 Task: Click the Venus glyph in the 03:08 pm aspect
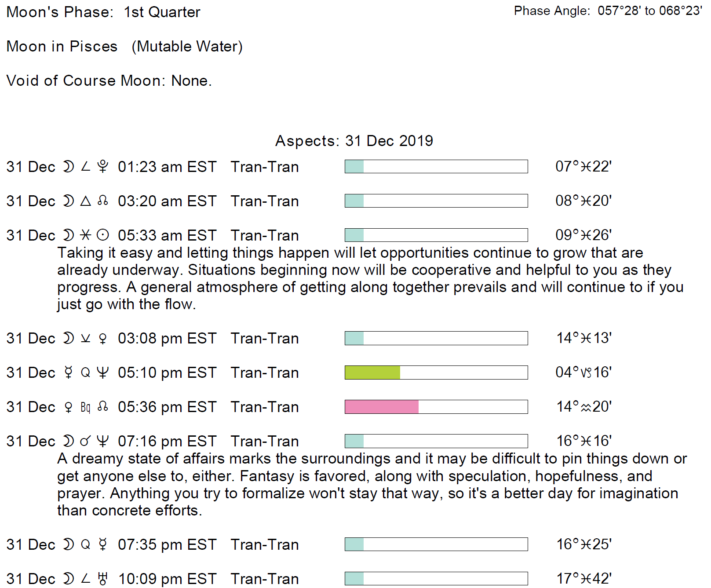103,338
